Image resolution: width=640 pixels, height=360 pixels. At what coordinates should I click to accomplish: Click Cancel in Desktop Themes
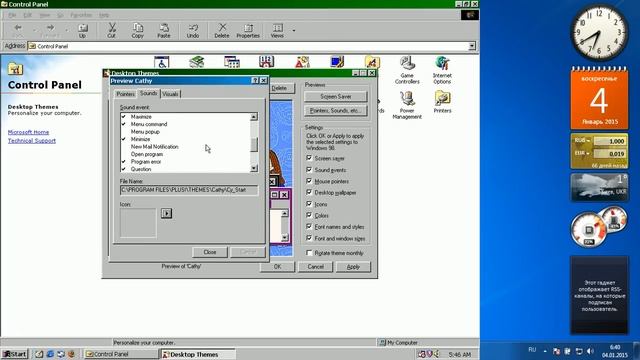pos(316,267)
